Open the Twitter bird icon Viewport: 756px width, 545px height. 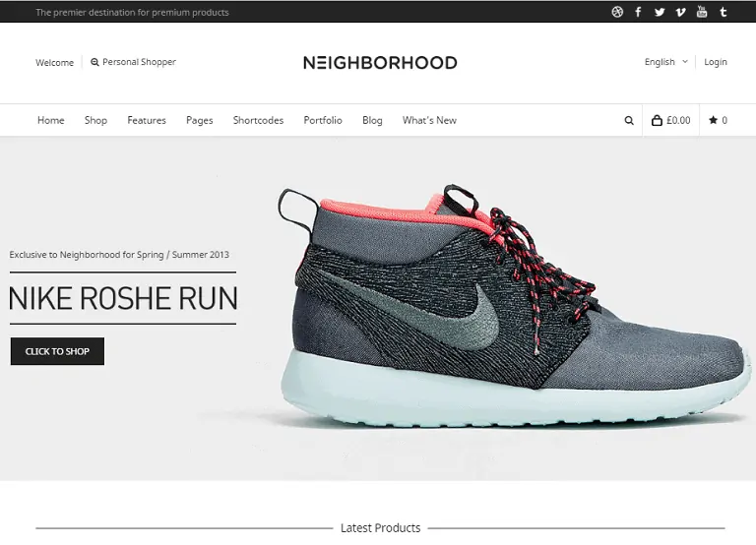(x=660, y=12)
